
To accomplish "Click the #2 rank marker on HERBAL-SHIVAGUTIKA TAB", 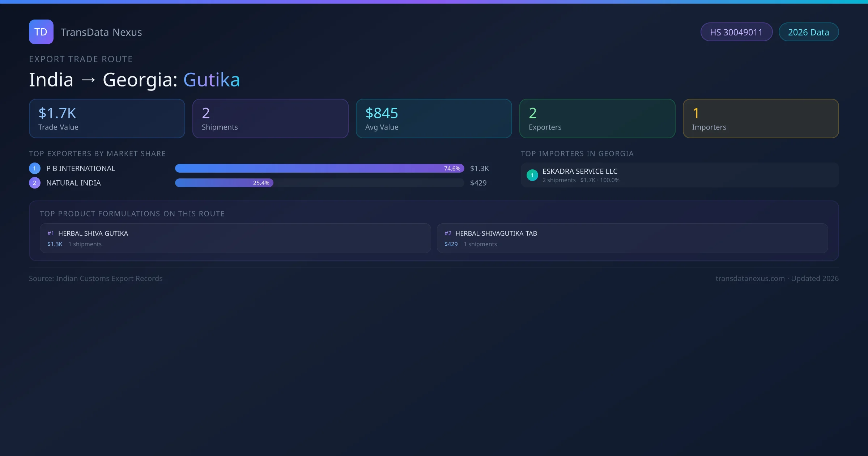I will click(448, 233).
